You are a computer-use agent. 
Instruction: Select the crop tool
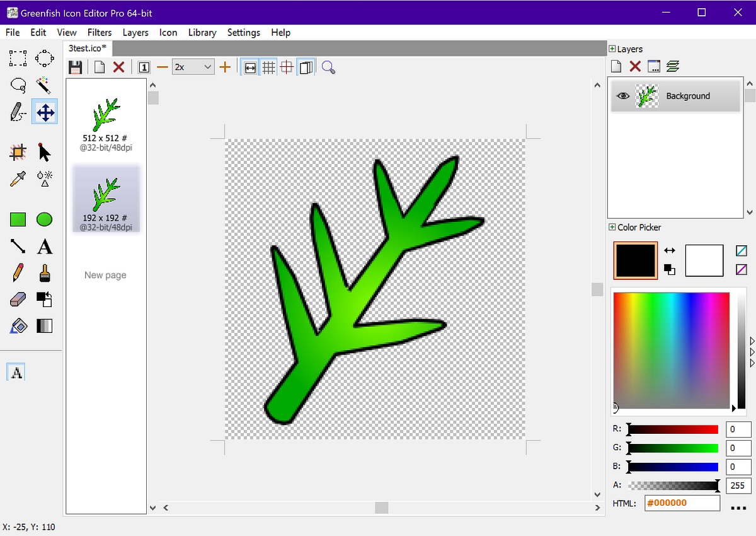18,152
